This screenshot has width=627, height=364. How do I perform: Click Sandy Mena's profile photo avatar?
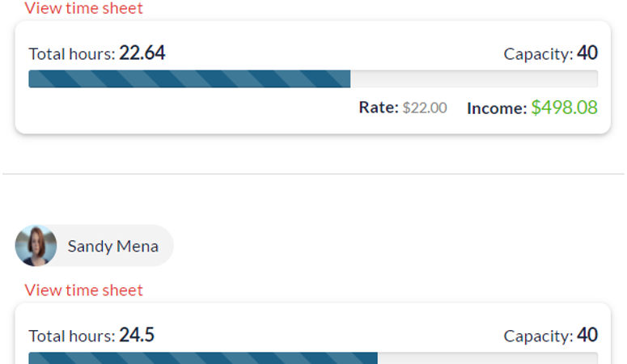36,246
